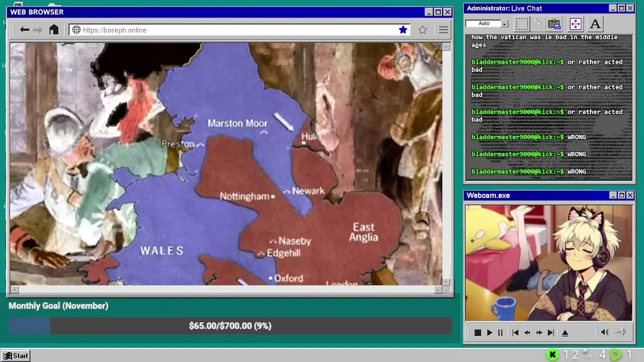
Task: Maximize the Live Chat window
Action: [621, 8]
